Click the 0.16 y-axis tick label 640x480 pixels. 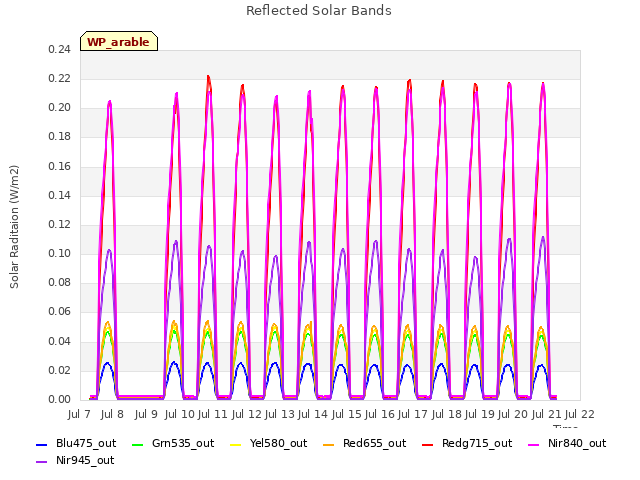[x=60, y=166]
